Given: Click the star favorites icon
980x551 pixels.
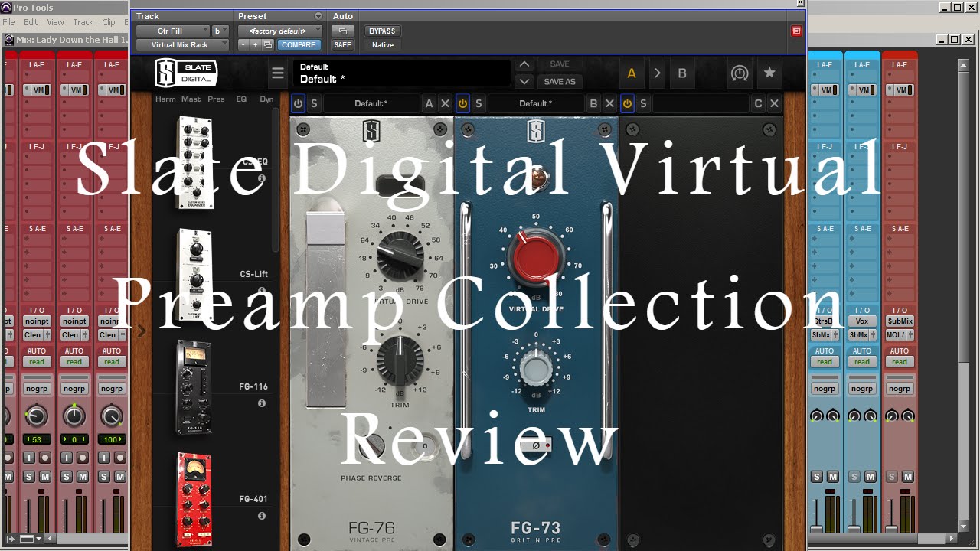Looking at the screenshot, I should click(769, 73).
